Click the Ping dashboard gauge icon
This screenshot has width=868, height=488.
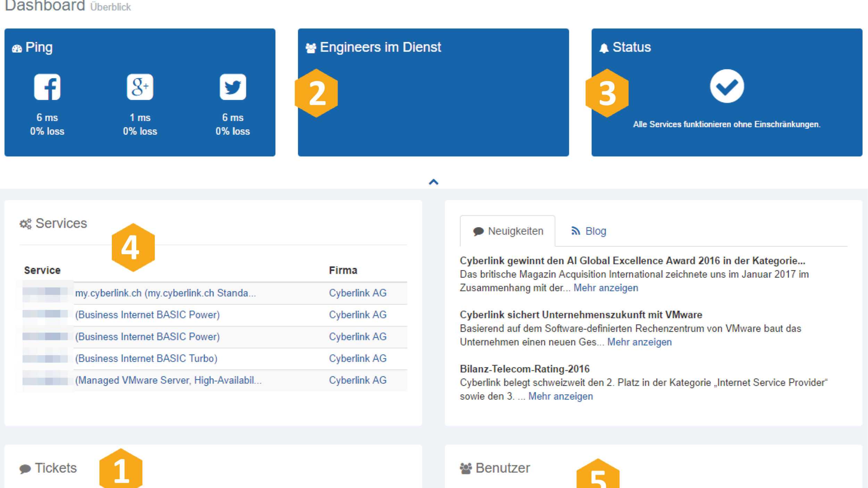tap(17, 49)
